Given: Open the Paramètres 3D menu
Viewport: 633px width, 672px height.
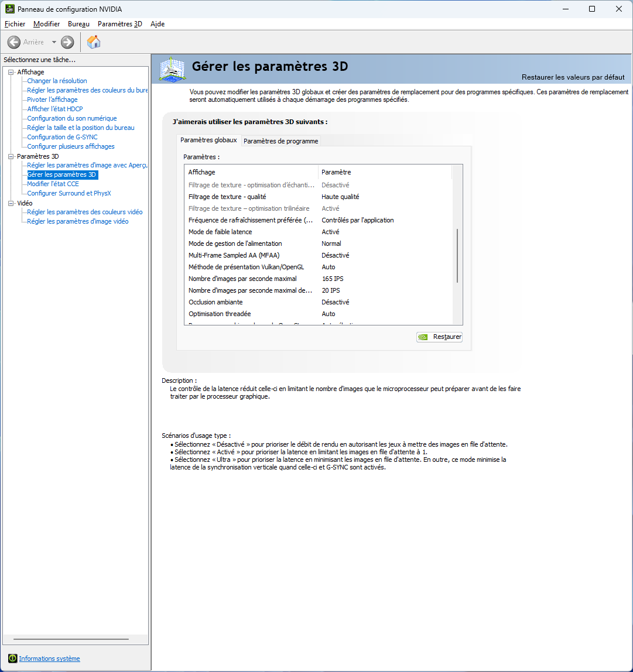Looking at the screenshot, I should [x=119, y=24].
